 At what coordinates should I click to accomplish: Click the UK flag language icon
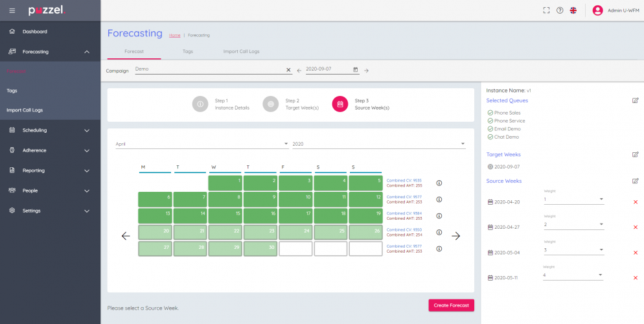(x=573, y=10)
